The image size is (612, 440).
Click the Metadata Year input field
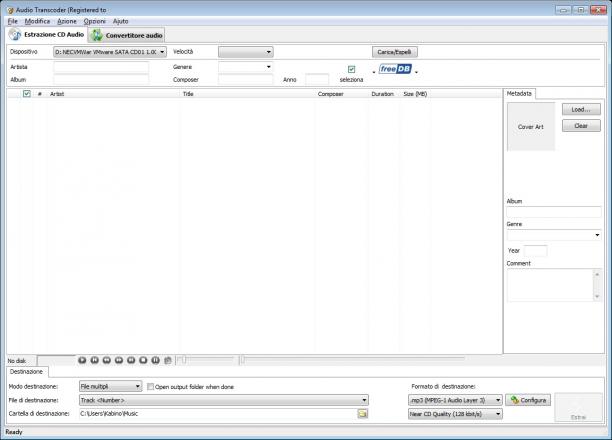tap(536, 251)
